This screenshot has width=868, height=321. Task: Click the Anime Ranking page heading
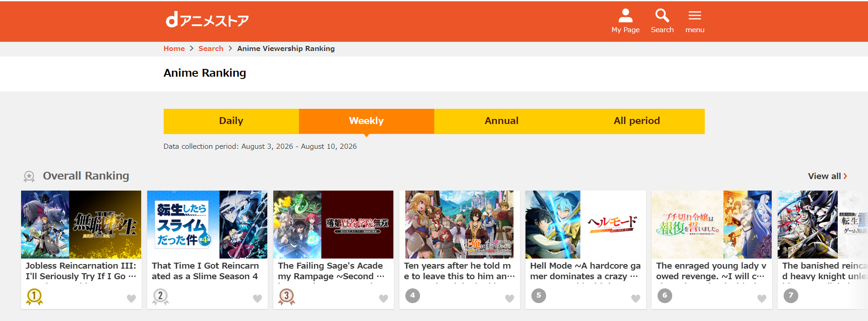click(x=205, y=73)
